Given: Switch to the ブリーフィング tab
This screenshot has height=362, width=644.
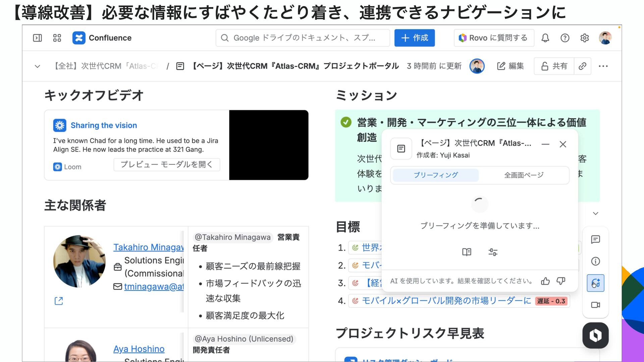Looking at the screenshot, I should coord(435,175).
